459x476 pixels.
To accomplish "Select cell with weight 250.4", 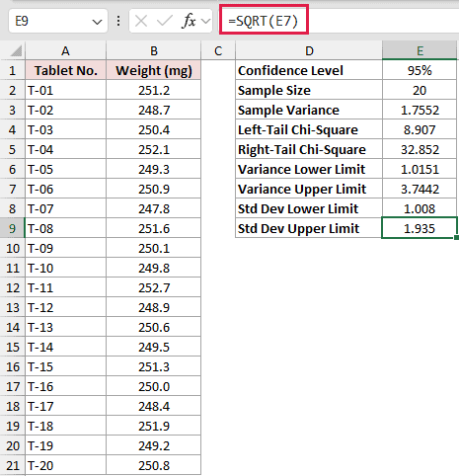I will coord(154,129).
